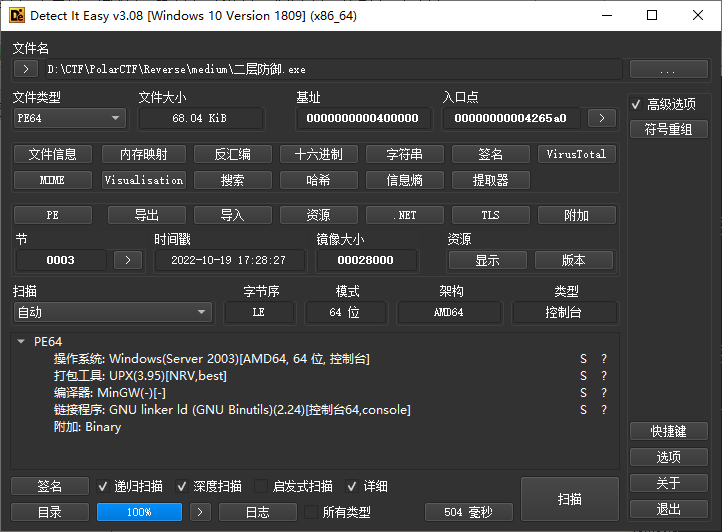Click the 退出 exit button
This screenshot has height=532, width=722.
[669, 509]
